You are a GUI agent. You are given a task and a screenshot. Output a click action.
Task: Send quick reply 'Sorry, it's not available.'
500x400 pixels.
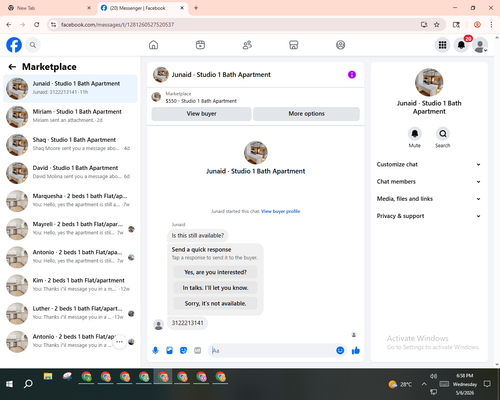215,303
